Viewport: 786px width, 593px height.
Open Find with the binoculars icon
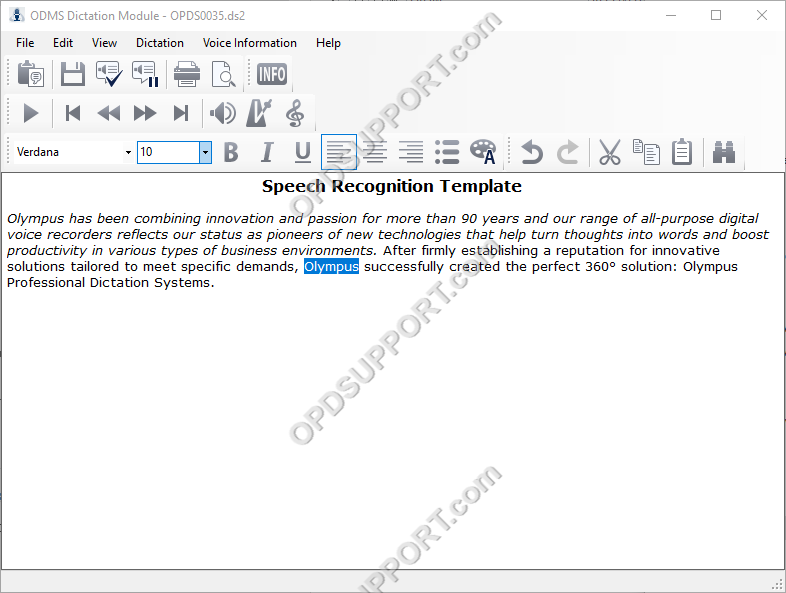pos(724,152)
